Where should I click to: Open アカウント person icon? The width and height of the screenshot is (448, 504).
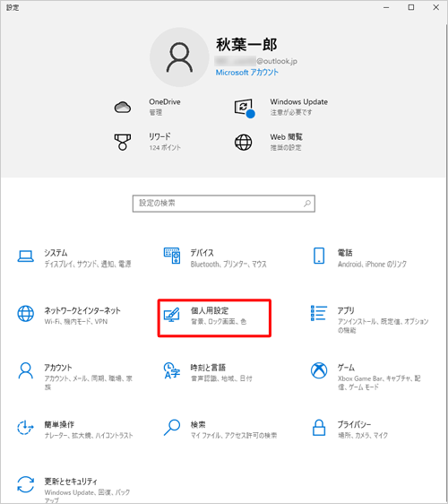coord(25,370)
